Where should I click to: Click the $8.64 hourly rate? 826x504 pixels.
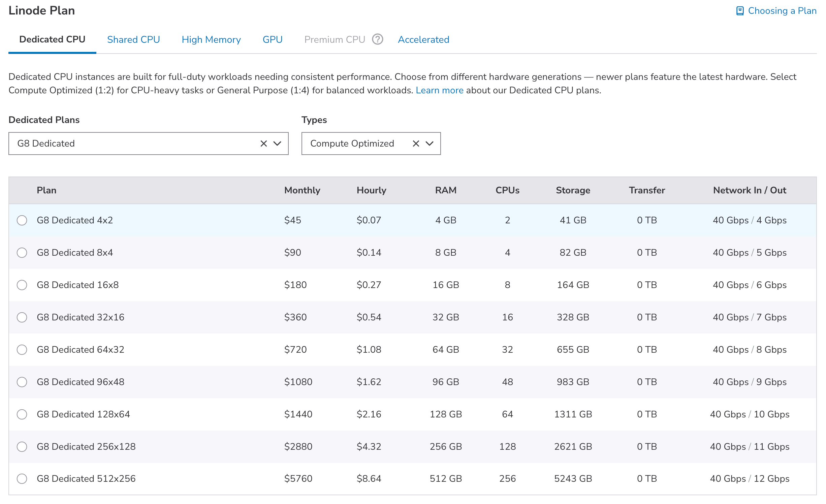[x=369, y=479]
